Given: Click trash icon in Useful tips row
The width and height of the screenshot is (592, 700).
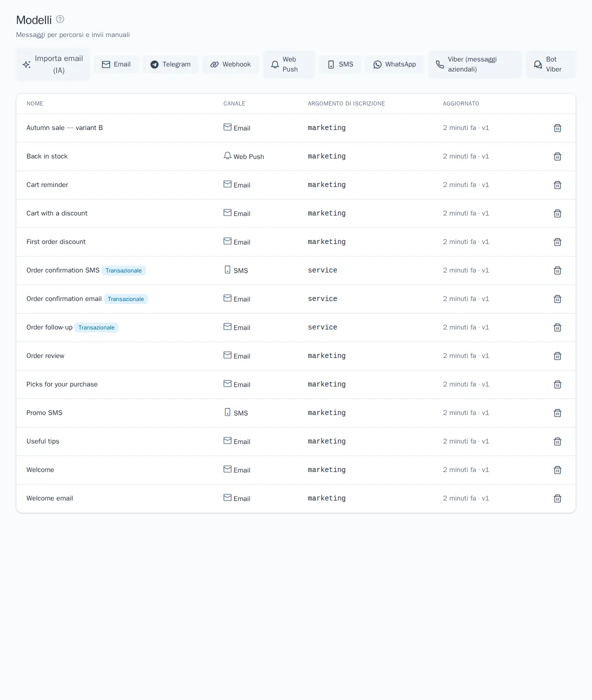Looking at the screenshot, I should click(x=557, y=441).
